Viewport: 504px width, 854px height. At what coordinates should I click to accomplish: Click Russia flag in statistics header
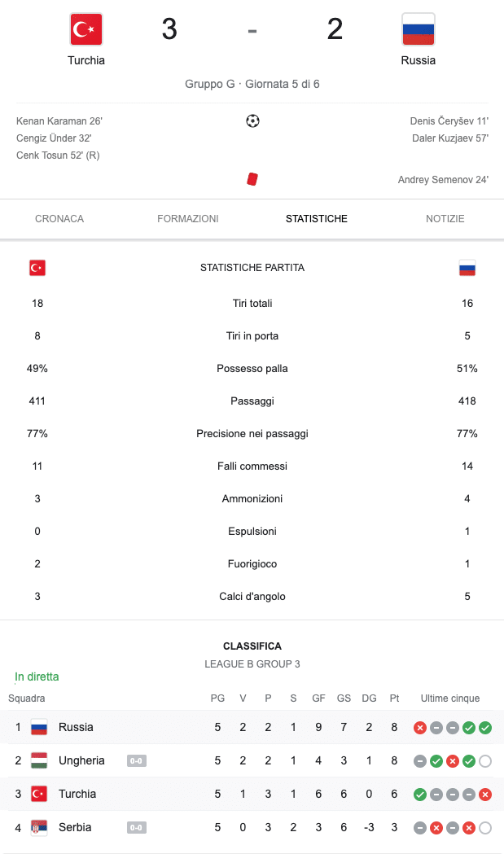pos(467,268)
